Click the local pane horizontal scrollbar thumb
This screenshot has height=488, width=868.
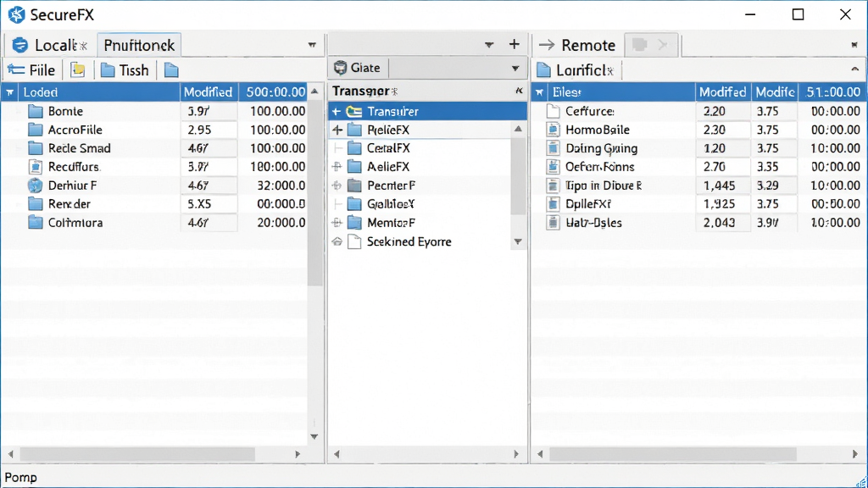(137, 454)
